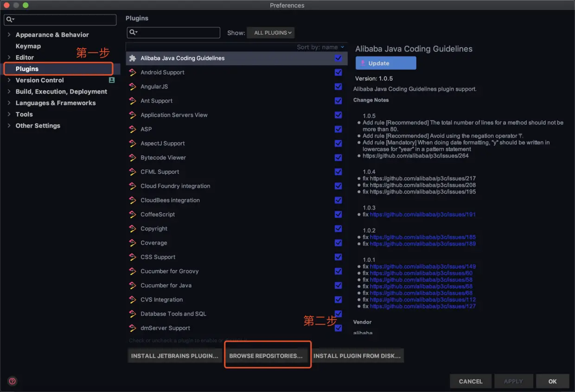Viewport: 575px width, 392px height.
Task: Click the Update plugin button
Action: click(386, 63)
